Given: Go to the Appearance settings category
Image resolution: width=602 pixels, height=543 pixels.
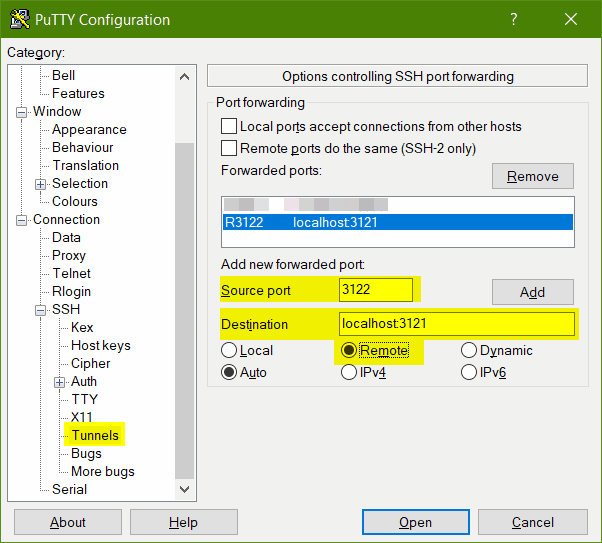Looking at the screenshot, I should (89, 129).
